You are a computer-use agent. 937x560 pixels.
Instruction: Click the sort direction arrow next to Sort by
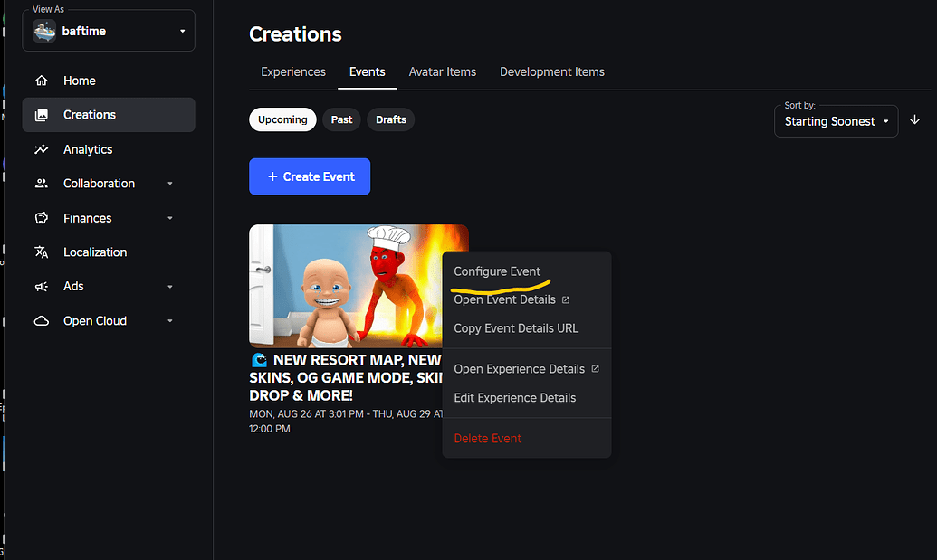(x=914, y=119)
